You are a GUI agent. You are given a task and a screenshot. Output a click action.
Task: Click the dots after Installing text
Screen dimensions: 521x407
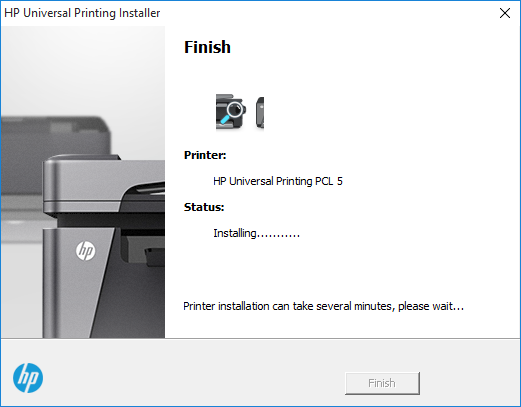(x=278, y=235)
